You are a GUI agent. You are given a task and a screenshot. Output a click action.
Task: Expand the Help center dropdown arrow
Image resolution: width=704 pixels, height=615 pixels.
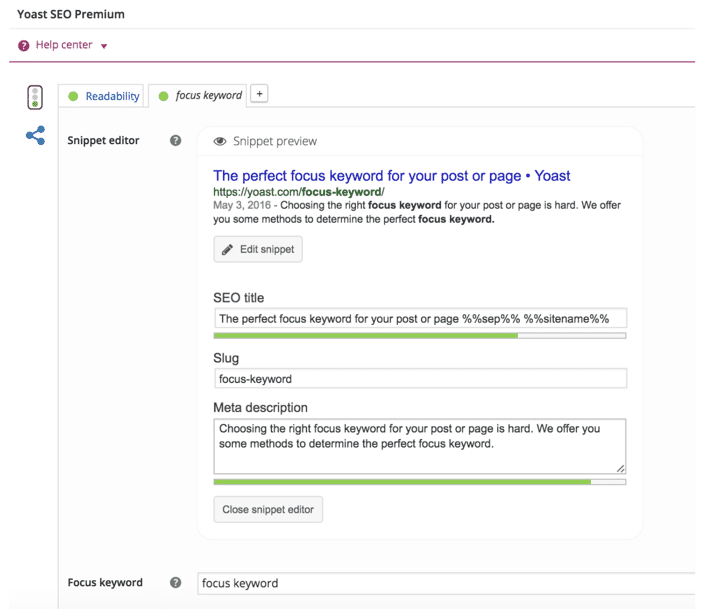104,46
